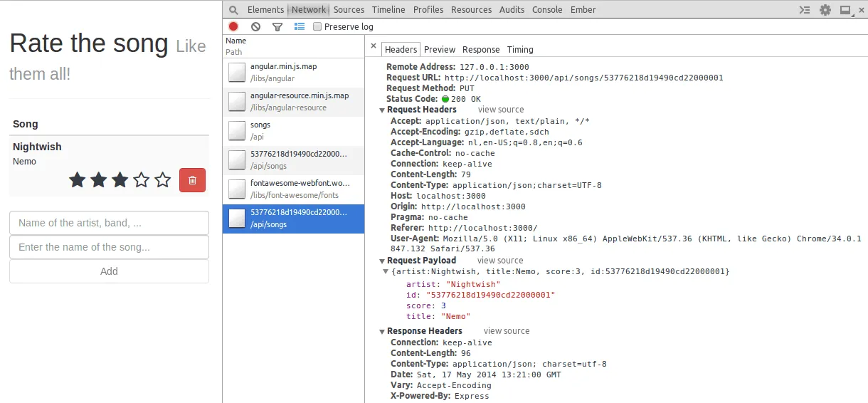Click the red record network log button
This screenshot has height=403, width=868.
pos(233,27)
